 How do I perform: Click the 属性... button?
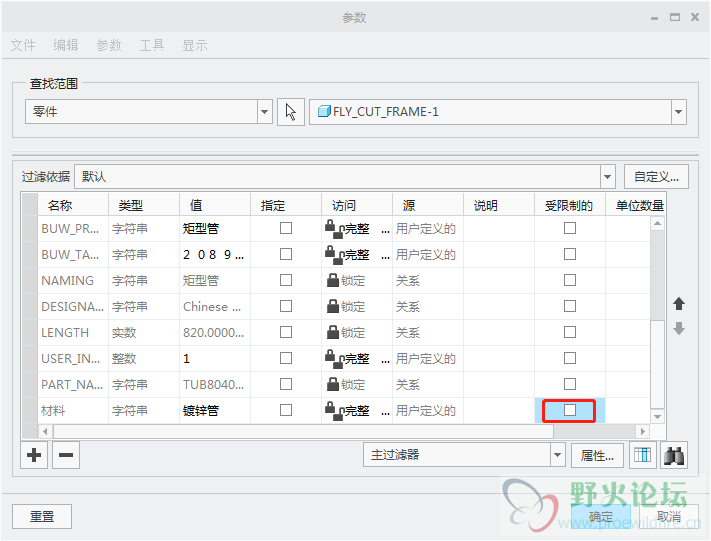(597, 455)
